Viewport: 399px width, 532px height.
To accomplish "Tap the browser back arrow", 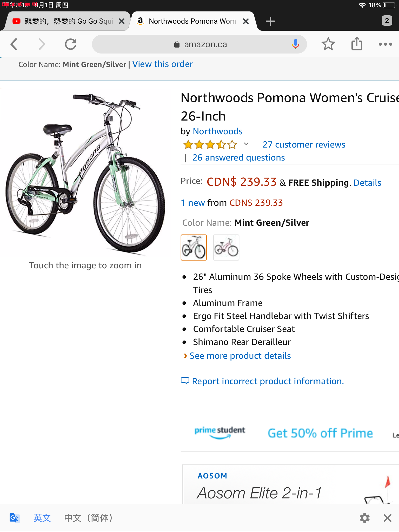I will [14, 44].
